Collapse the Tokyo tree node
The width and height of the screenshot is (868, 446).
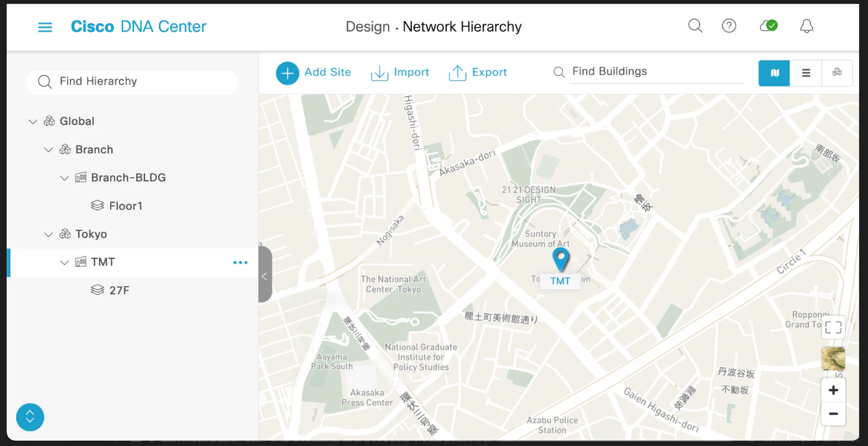(49, 235)
